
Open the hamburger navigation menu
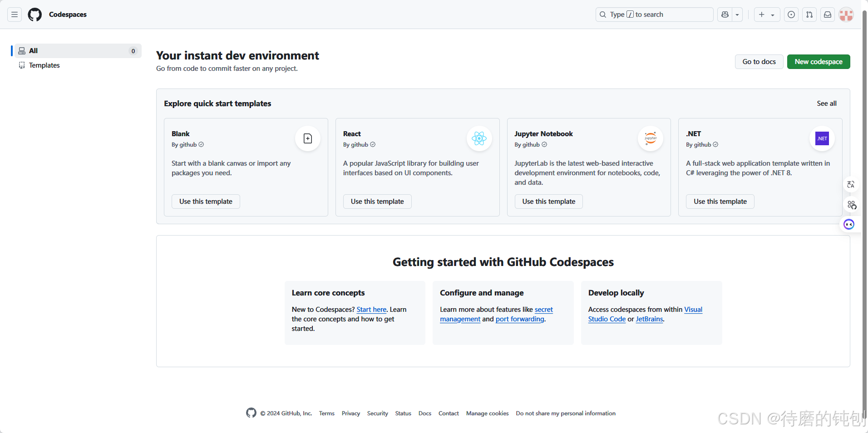(x=15, y=15)
